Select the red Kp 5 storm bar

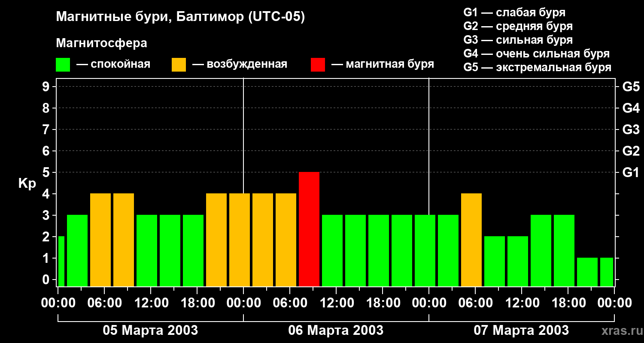309,229
